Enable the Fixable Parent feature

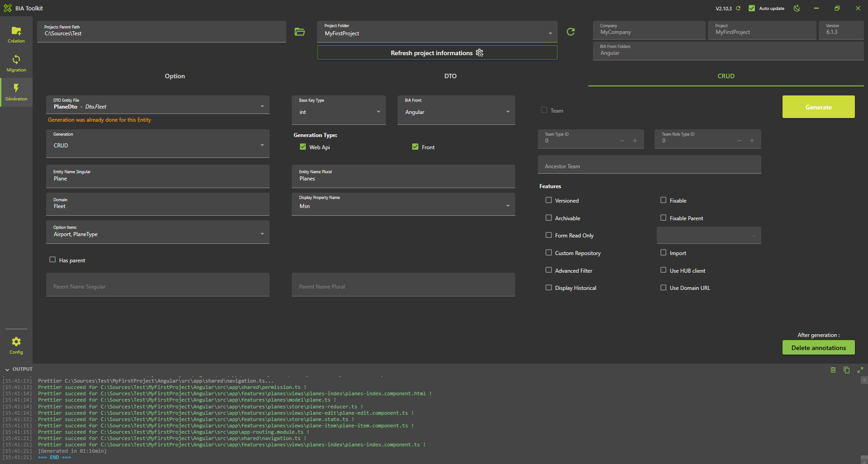664,218
